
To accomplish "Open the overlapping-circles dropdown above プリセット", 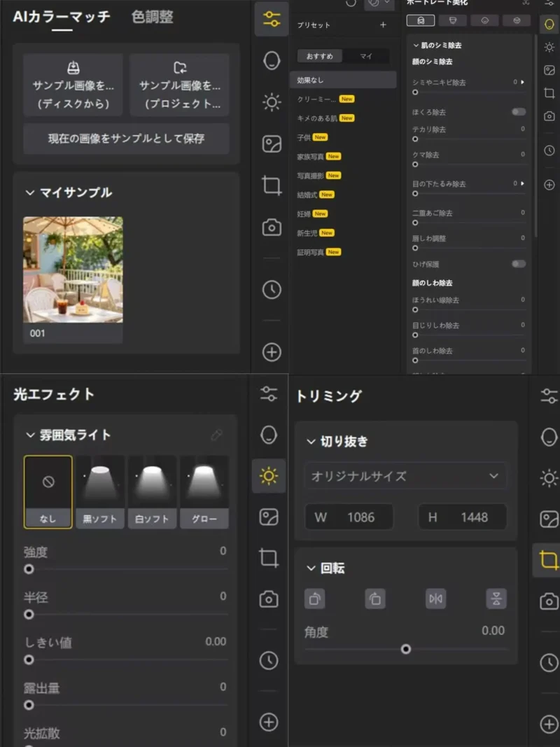I will point(379,3).
